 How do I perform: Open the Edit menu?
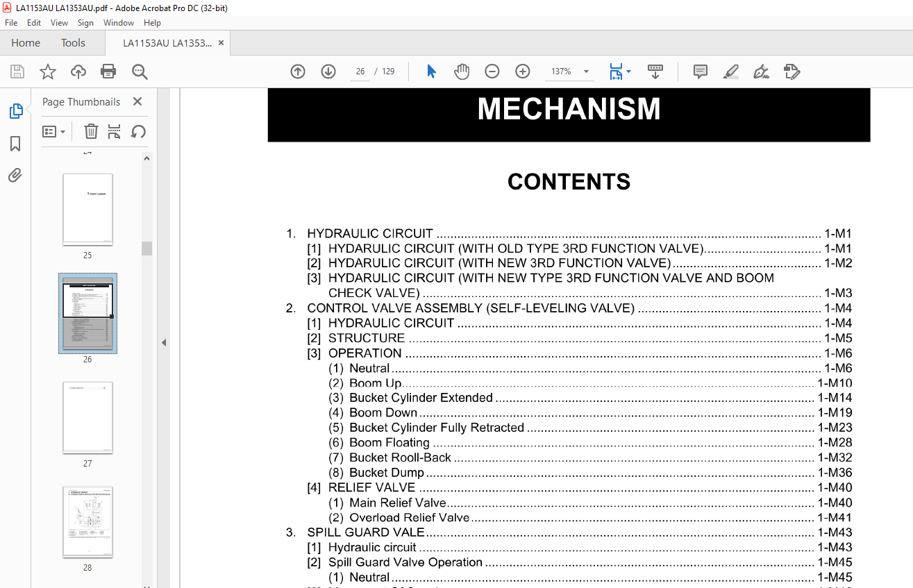(34, 23)
